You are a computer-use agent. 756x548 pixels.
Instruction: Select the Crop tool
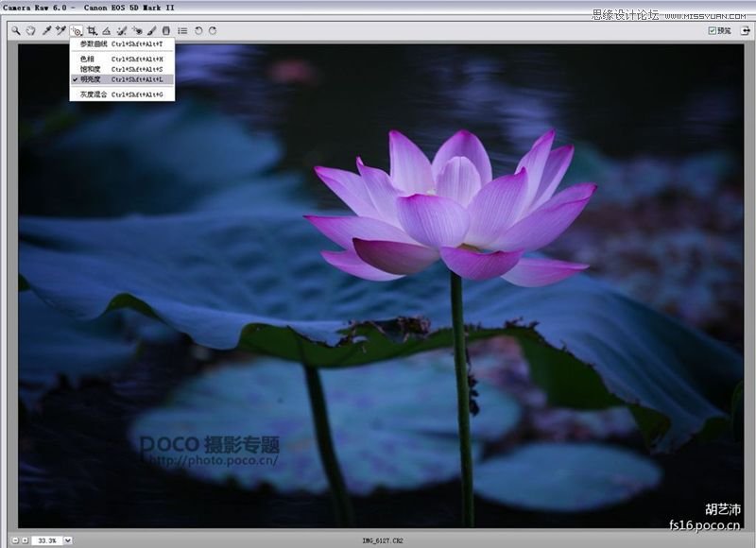coord(92,30)
